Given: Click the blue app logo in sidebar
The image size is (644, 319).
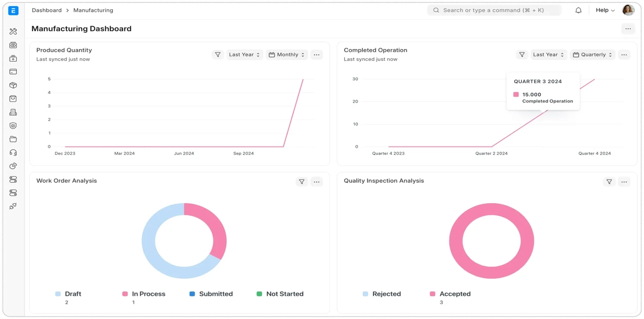Looking at the screenshot, I should (x=13, y=11).
